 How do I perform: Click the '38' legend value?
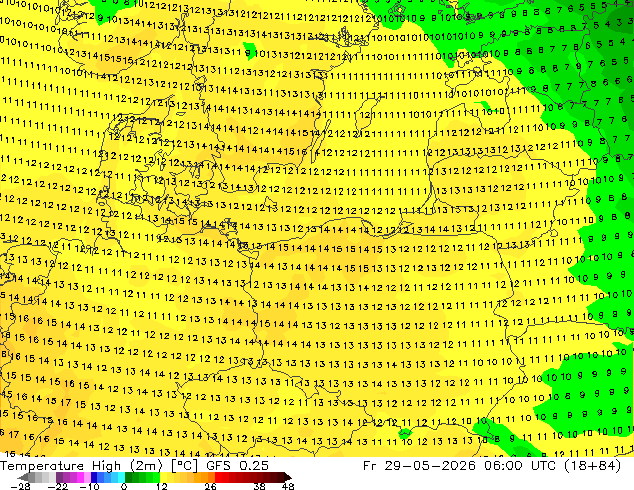pyautogui.click(x=260, y=486)
